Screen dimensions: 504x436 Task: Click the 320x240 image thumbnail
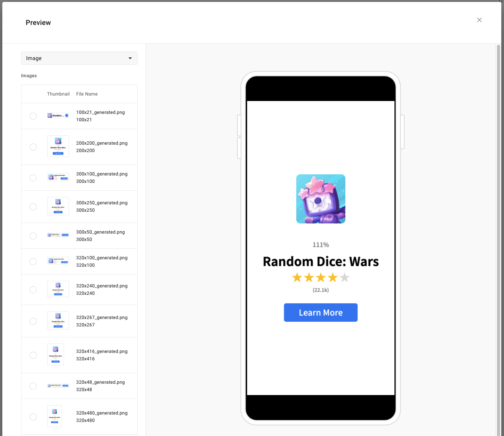[x=58, y=289]
